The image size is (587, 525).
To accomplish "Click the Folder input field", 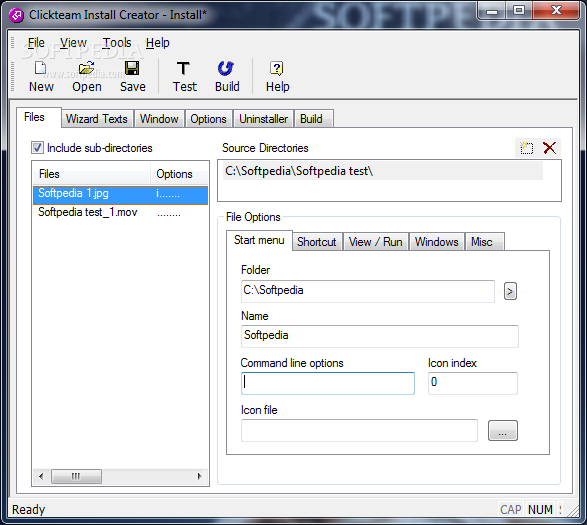I will (x=368, y=291).
